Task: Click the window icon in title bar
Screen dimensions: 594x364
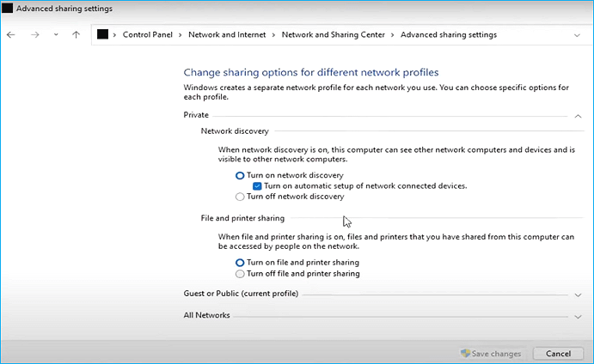Action: 7,9
